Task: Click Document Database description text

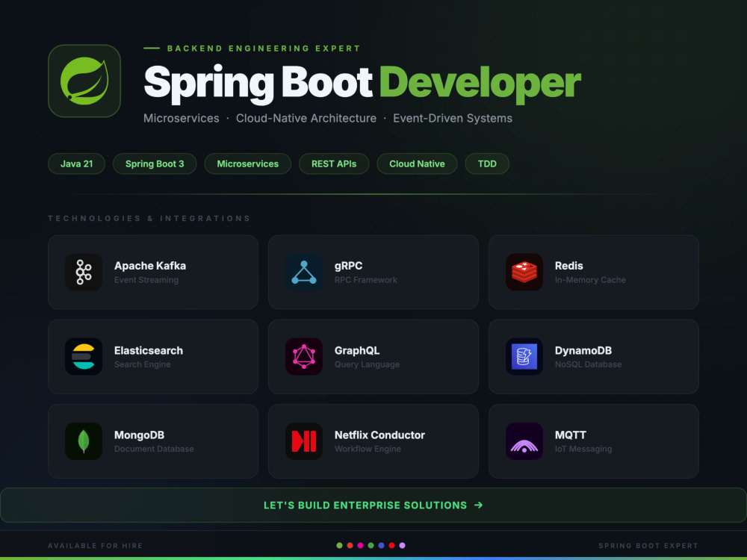Action: pos(154,449)
